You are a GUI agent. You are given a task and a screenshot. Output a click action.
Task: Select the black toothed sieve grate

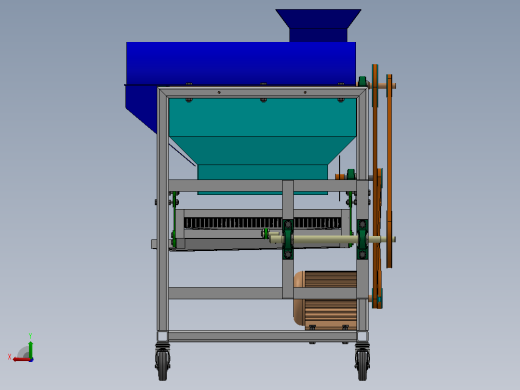pos(263,223)
